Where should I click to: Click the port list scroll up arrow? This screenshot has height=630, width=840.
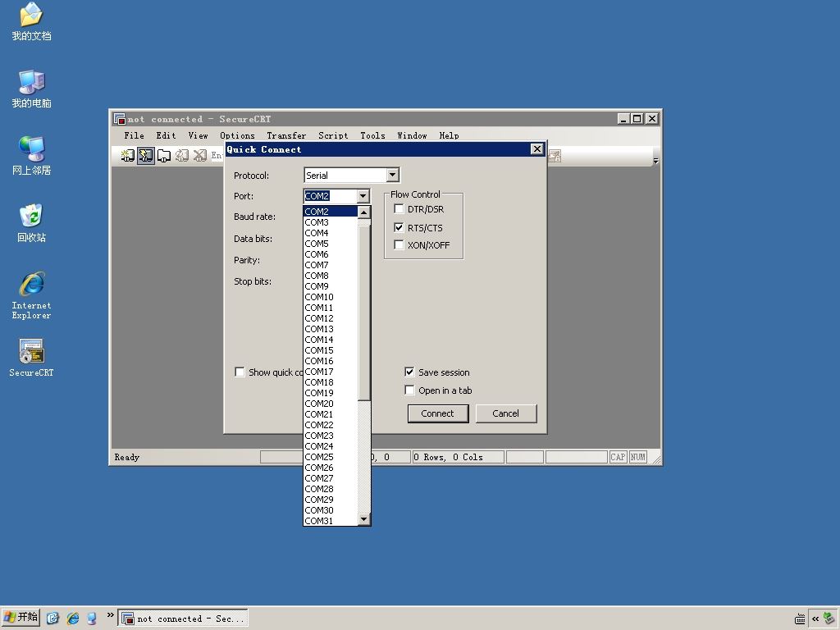pyautogui.click(x=363, y=212)
